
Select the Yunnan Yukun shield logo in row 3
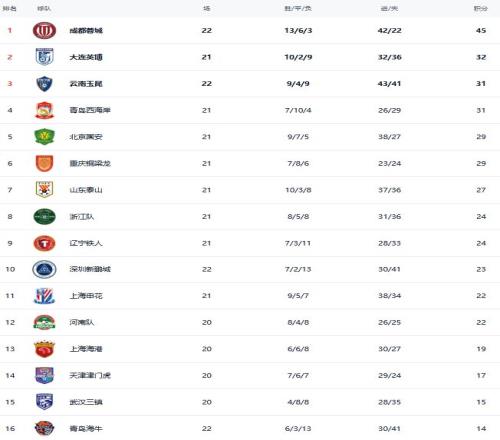44,83
